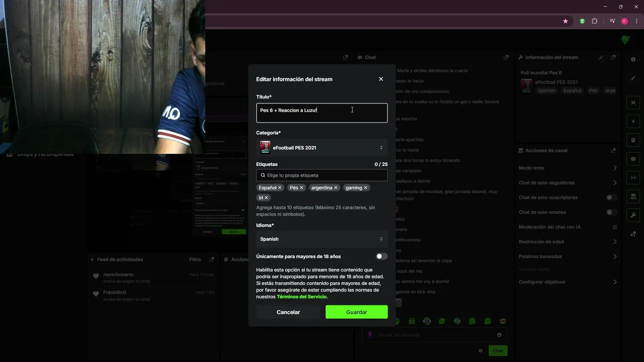
Task: Remove the gaming tag
Action: coord(365,188)
